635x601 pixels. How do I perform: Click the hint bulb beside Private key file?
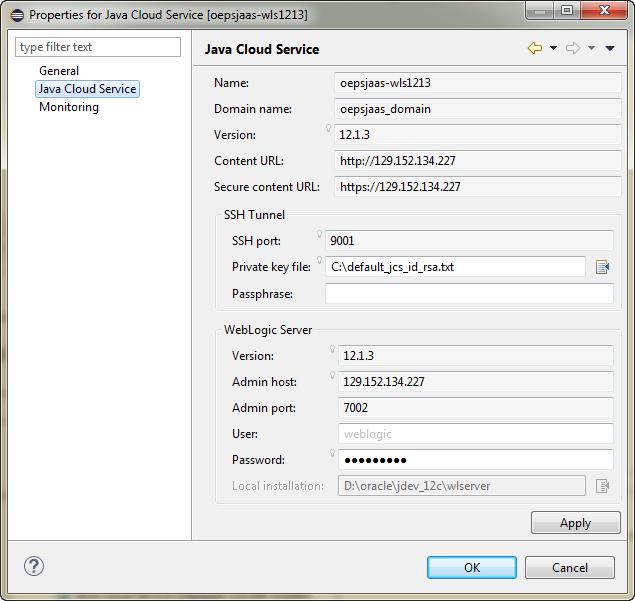320,260
